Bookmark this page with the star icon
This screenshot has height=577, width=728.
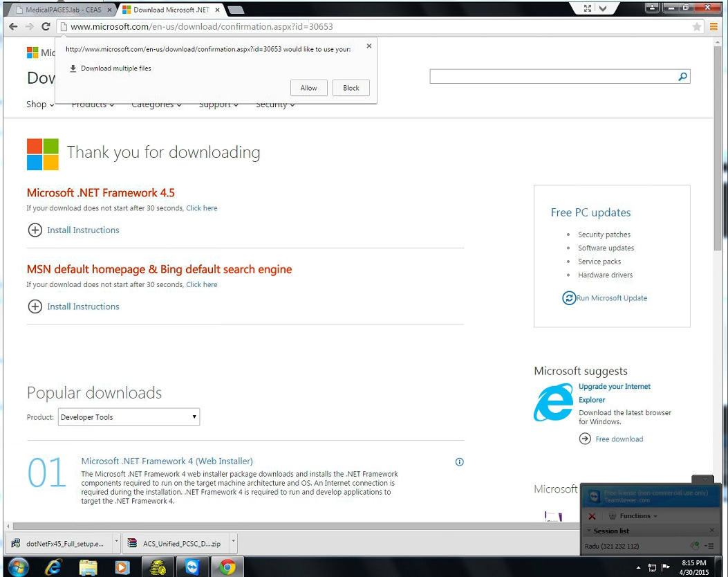coord(696,27)
